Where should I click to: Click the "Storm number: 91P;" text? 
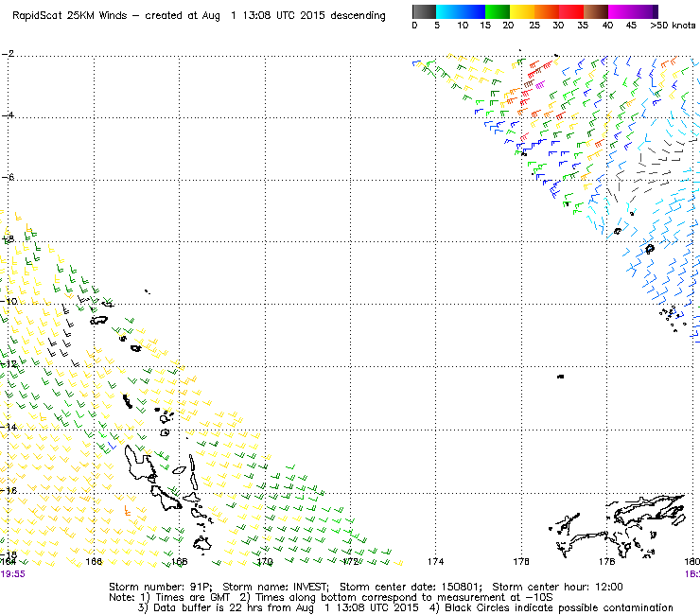161,587
